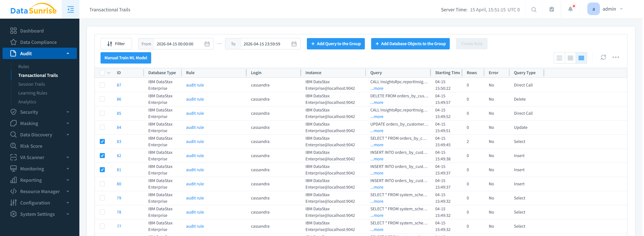644x236 pixels.
Task: Open the three-dot more options menu
Action: (x=616, y=57)
